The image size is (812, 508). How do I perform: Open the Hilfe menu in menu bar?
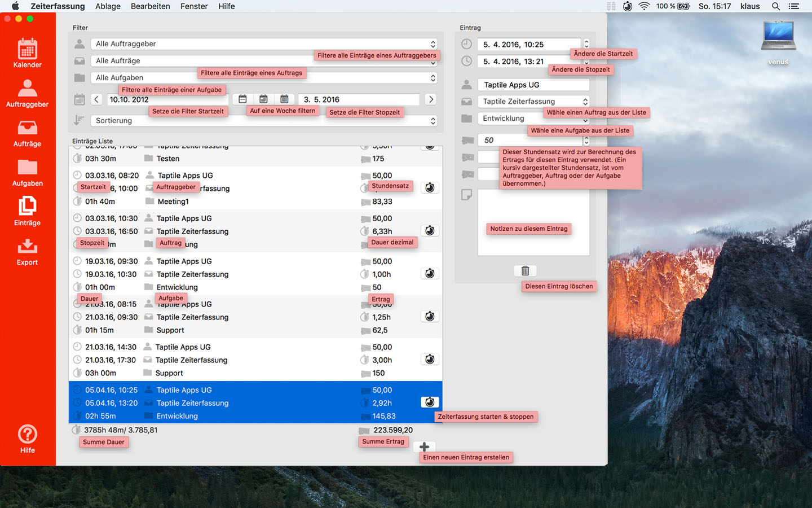227,6
